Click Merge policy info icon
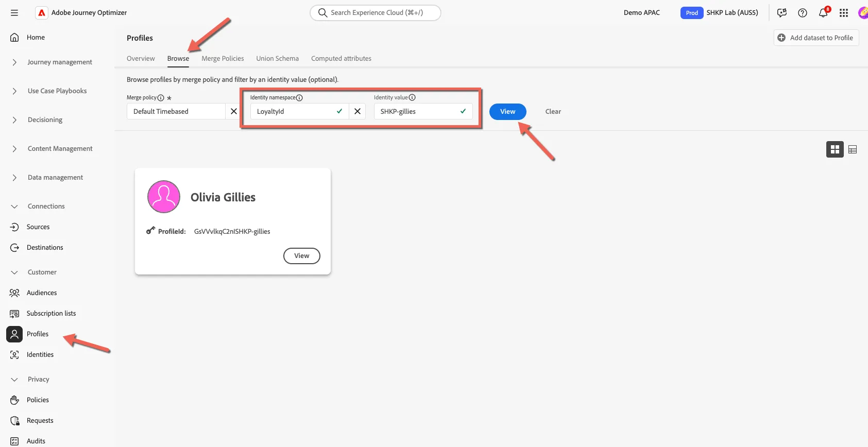 (x=161, y=98)
